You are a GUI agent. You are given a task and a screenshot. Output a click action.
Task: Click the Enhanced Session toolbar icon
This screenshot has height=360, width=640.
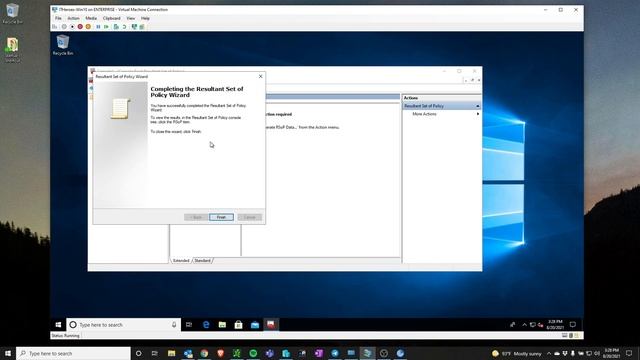(134, 27)
